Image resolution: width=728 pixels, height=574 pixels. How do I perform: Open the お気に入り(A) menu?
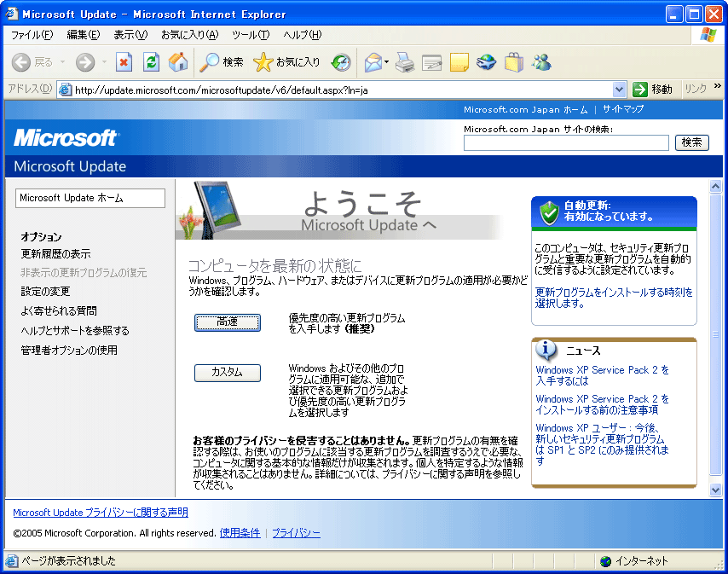(x=189, y=35)
